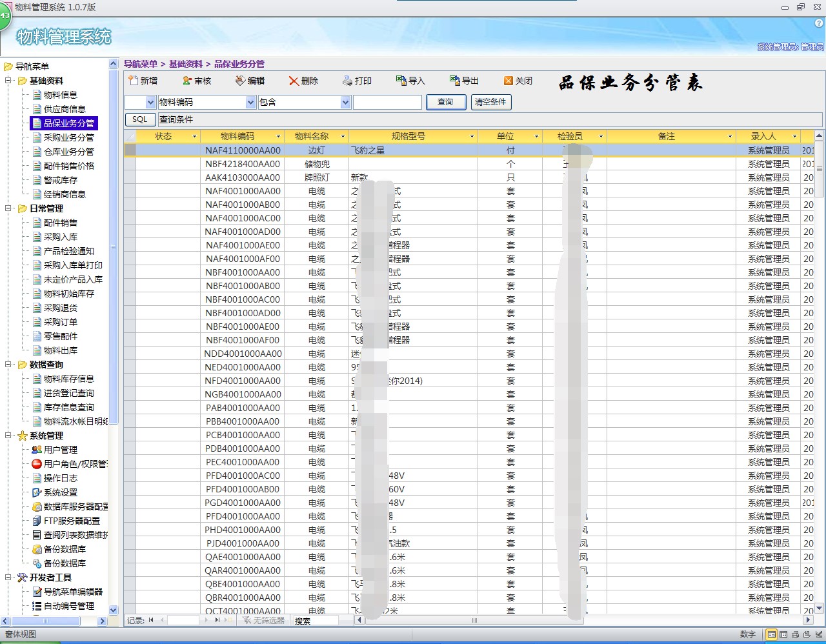
Task: Select 采购业务分管 in navigation tree
Action: point(68,137)
